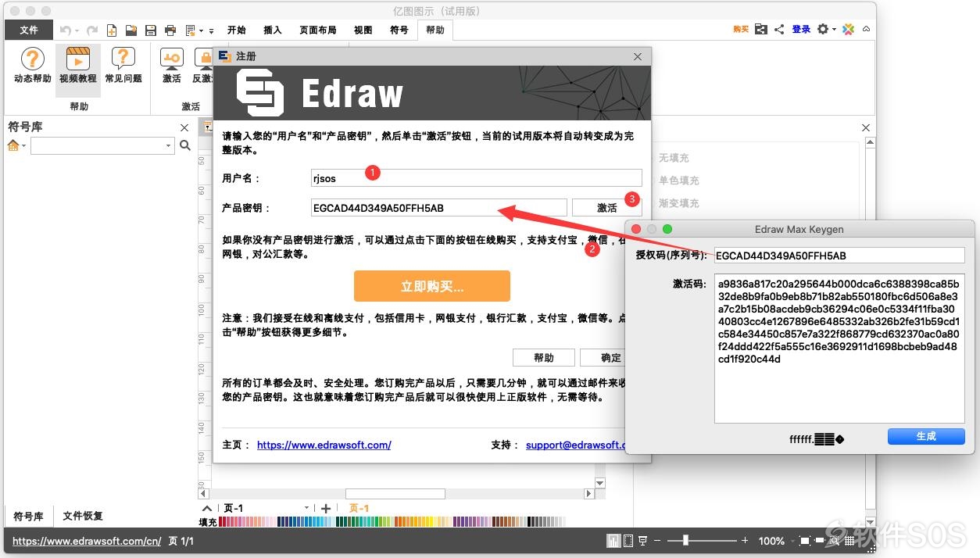Click the 激活 button in the registration dialog
This screenshot has height=558, width=980.
coord(607,208)
